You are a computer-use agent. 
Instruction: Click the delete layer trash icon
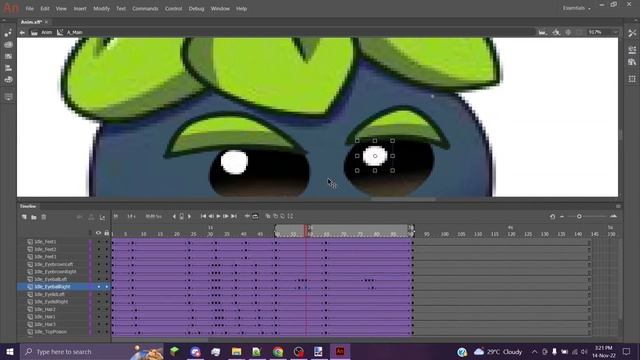coord(44,217)
